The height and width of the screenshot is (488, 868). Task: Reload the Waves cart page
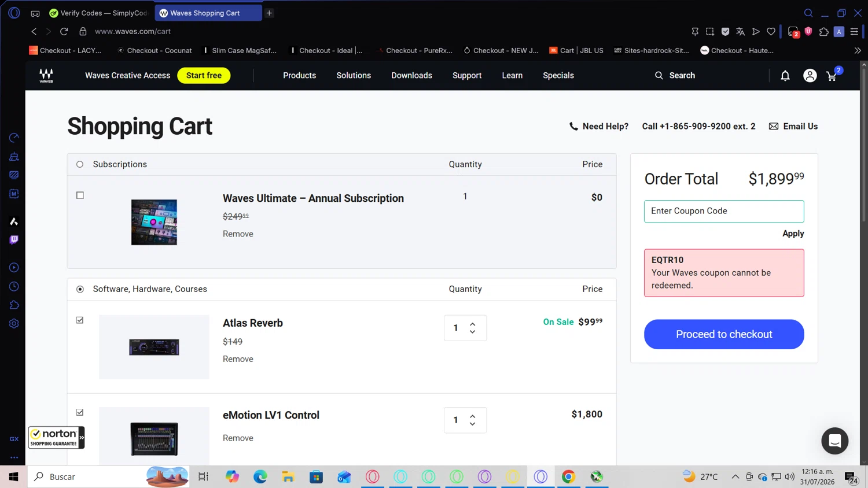[x=64, y=31]
